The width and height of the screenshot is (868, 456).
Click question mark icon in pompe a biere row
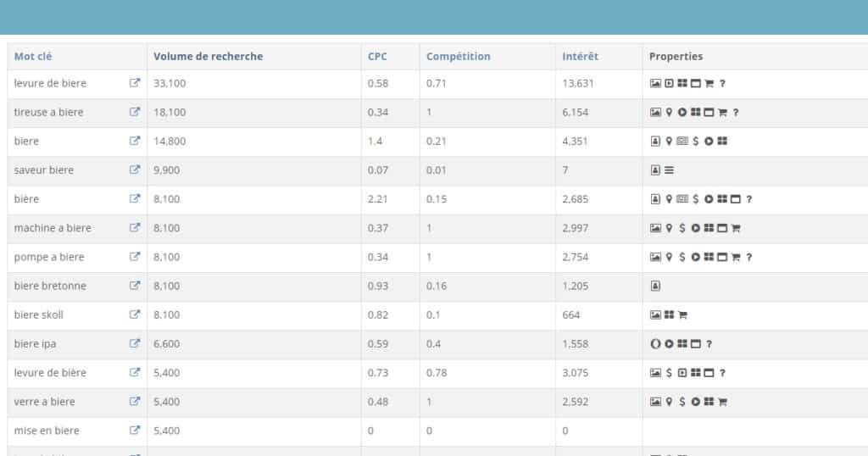pos(749,257)
